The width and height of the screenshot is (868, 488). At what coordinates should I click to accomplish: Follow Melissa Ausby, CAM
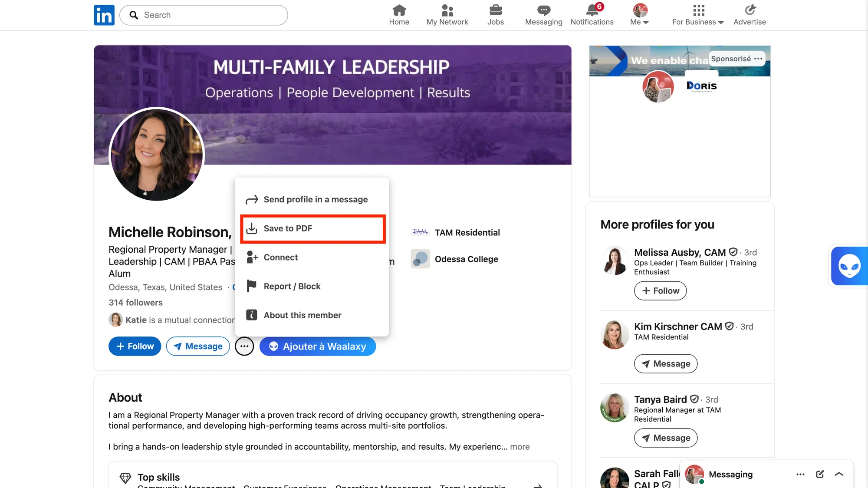660,291
